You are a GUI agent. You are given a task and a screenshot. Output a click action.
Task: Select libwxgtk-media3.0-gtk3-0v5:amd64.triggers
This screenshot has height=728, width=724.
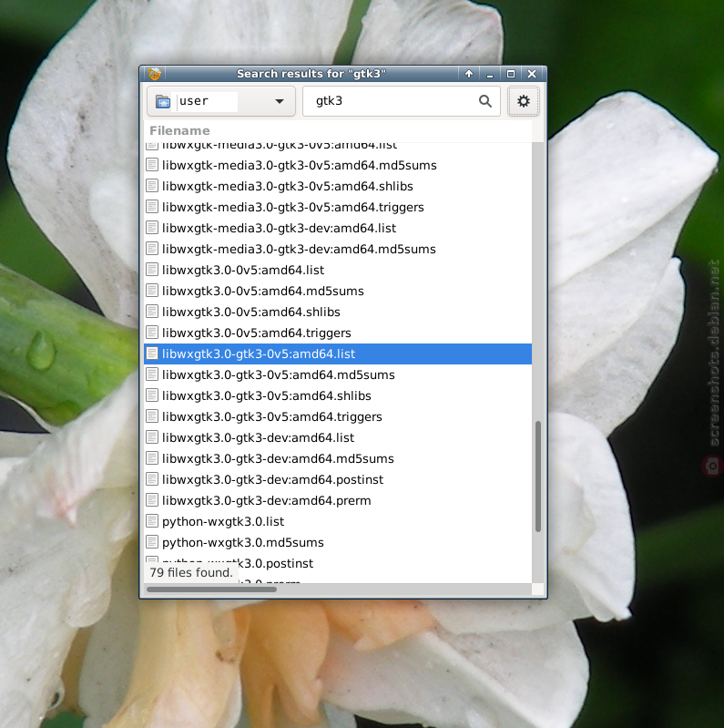click(x=339, y=207)
